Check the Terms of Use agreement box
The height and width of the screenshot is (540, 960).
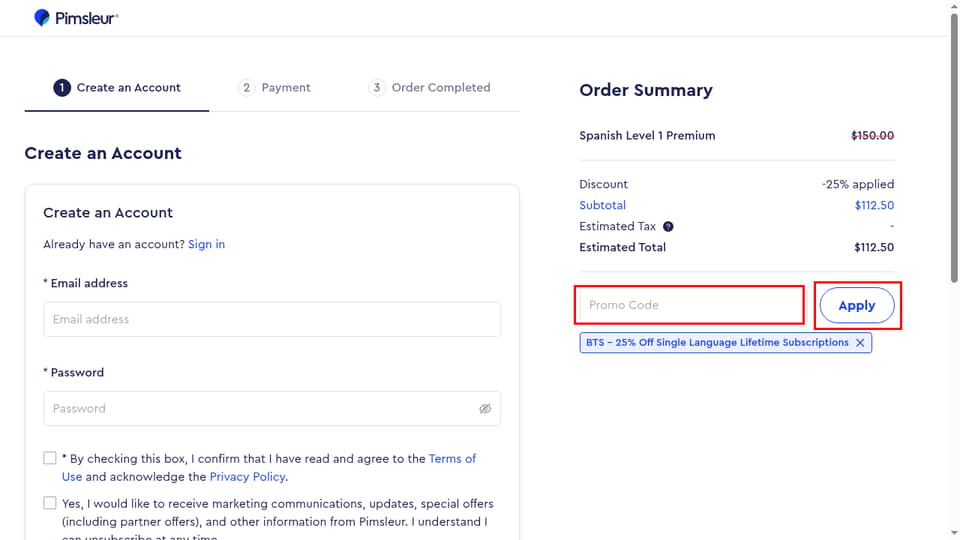[x=50, y=458]
